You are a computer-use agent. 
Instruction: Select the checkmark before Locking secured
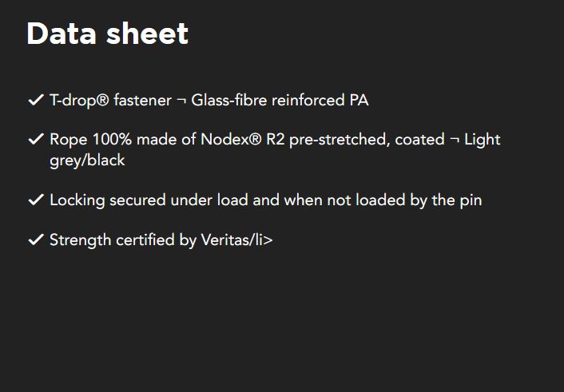35,200
